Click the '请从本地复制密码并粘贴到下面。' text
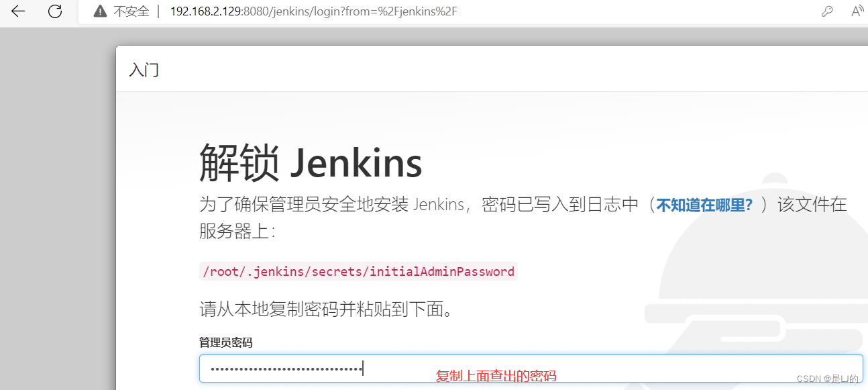 point(326,309)
